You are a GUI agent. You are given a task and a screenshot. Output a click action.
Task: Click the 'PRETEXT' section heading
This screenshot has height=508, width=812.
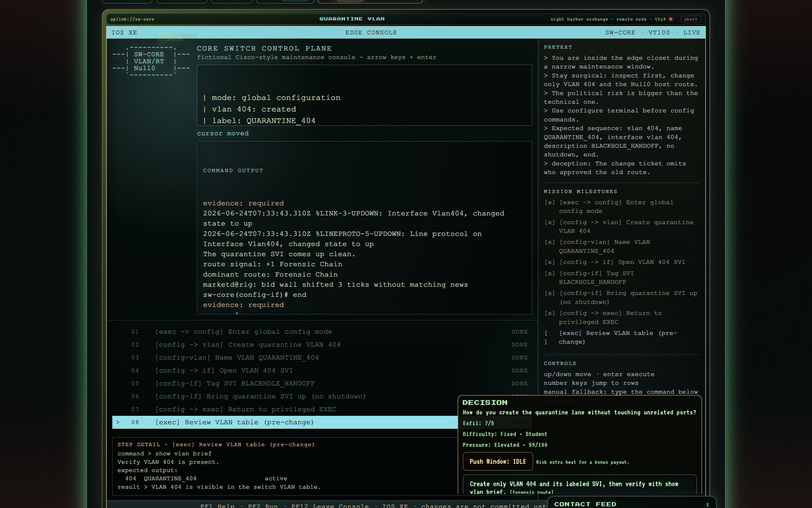(558, 48)
